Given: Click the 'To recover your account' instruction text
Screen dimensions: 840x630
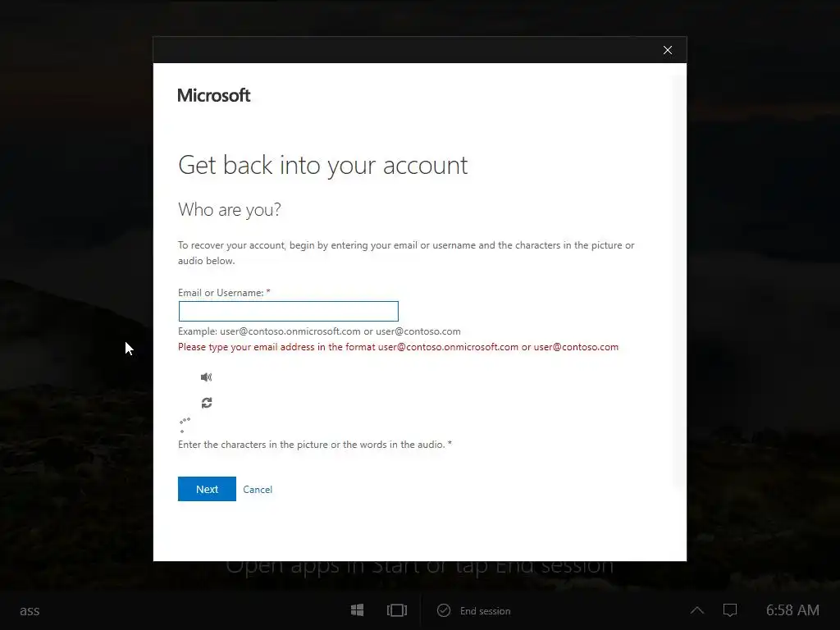Looking at the screenshot, I should tap(406, 253).
